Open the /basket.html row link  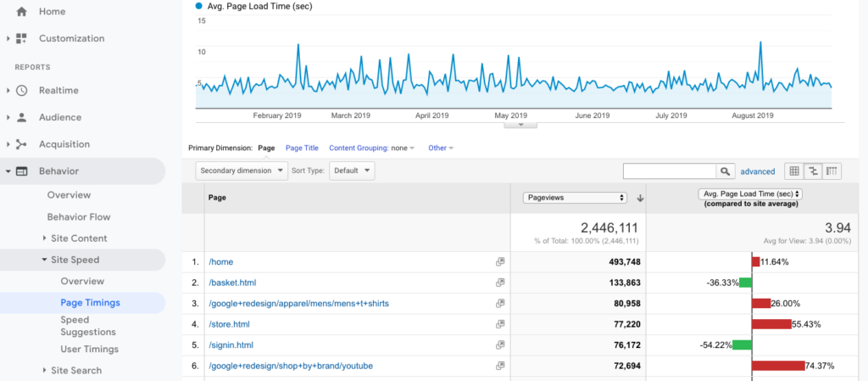coord(232,283)
